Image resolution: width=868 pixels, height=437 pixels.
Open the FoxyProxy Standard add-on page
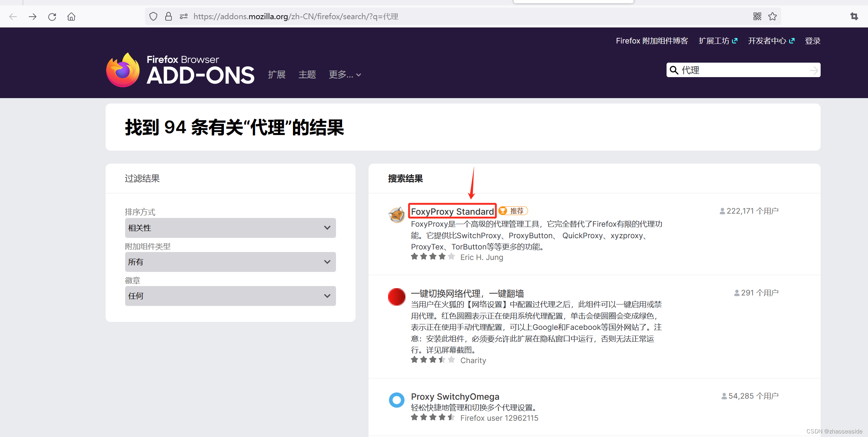tap(452, 211)
